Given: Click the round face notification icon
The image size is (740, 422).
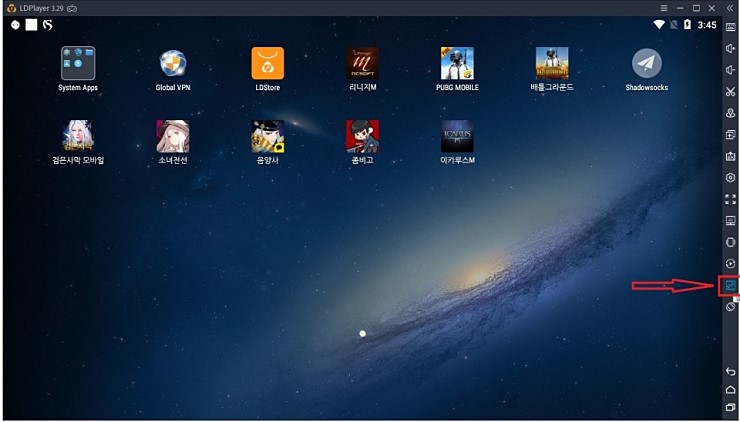Looking at the screenshot, I should pos(16,25).
